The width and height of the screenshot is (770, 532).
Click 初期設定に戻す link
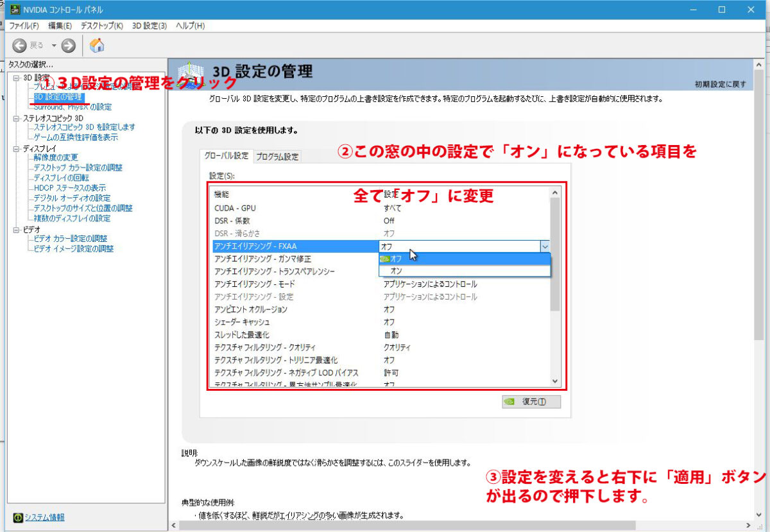pos(720,84)
